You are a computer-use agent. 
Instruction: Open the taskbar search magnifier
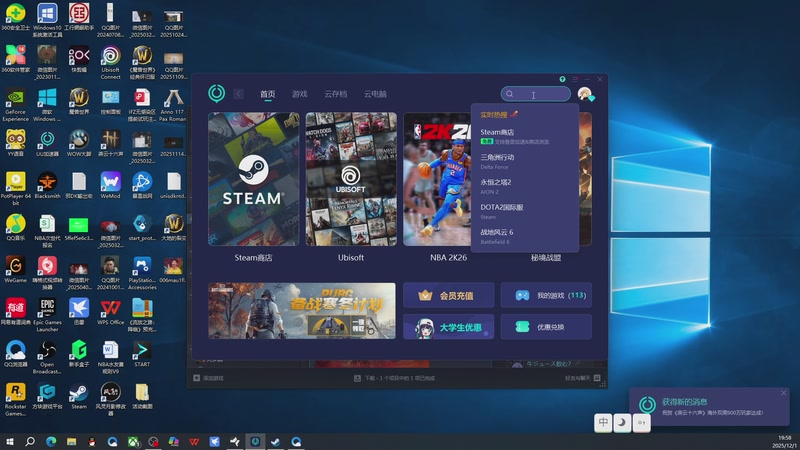30,441
